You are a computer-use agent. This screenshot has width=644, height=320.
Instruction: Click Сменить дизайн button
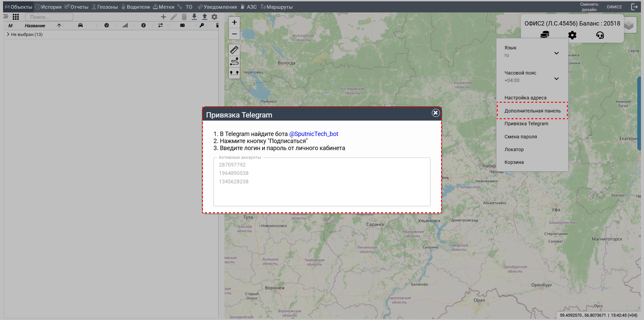click(589, 7)
